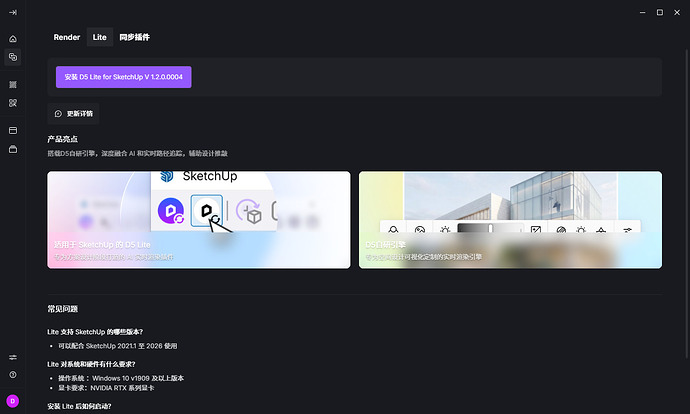
Task: Select the Lite tab
Action: (100, 37)
